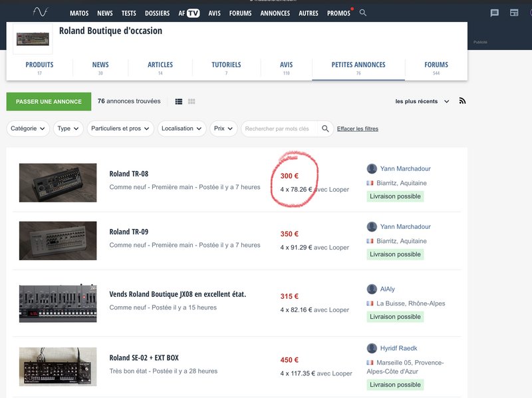Focus the 'Rechercher par mots clés' field

(280, 128)
